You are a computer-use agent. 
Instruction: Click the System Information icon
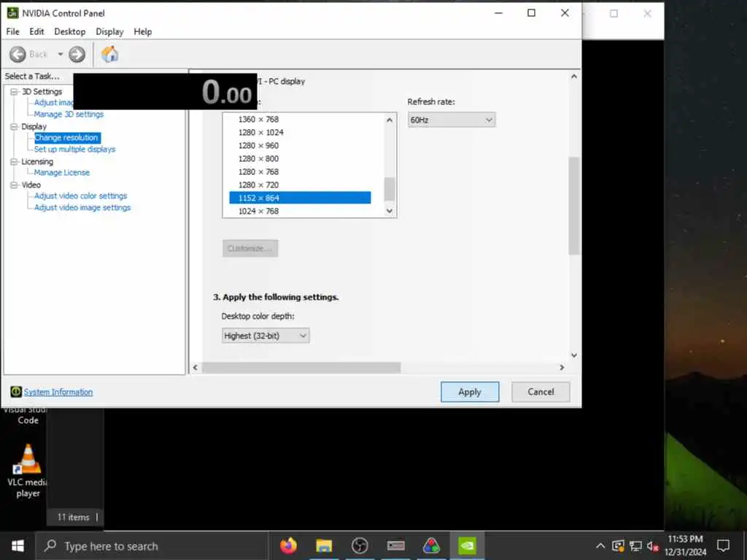click(16, 392)
